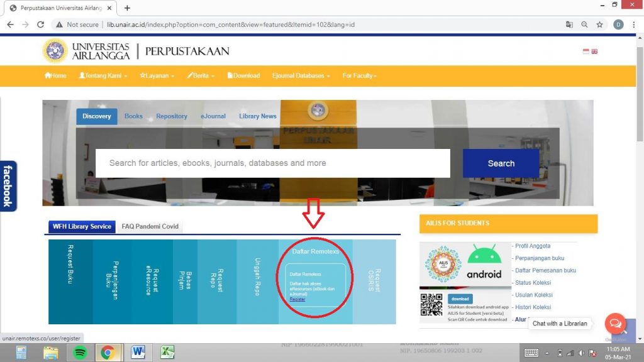
Task: Click the AILIS QR code image
Action: (x=431, y=305)
